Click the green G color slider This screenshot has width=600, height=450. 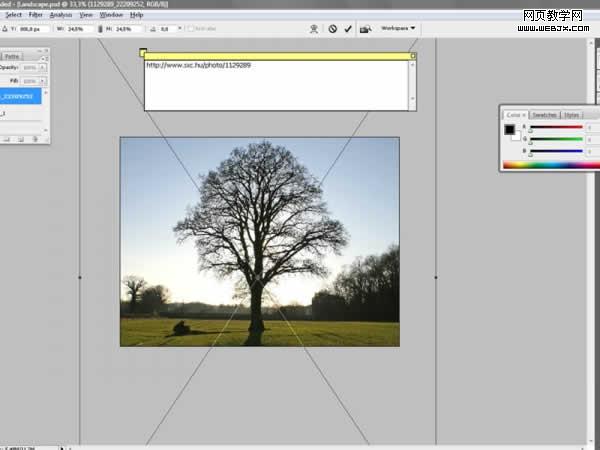click(556, 139)
